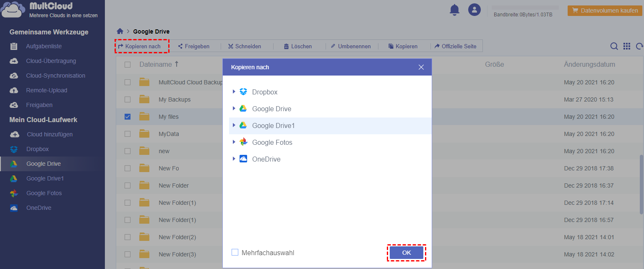The image size is (644, 269).
Task: Check the My Backups row checkbox
Action: point(128,99)
